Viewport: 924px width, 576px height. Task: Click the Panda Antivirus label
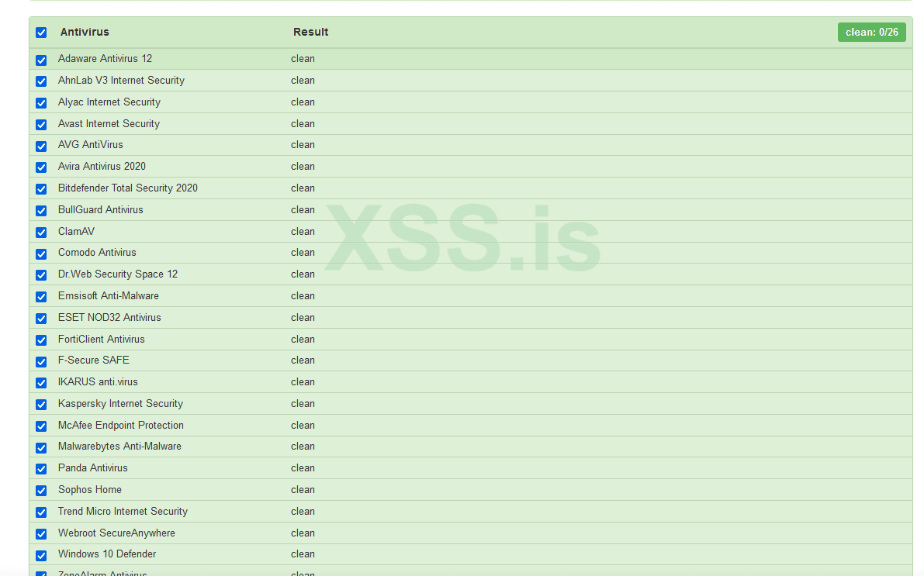click(x=92, y=467)
